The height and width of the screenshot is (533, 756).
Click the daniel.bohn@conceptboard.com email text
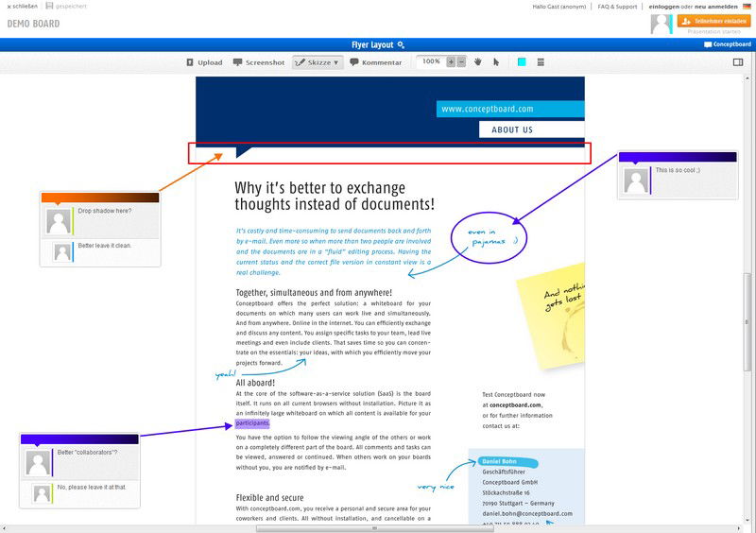coord(527,514)
